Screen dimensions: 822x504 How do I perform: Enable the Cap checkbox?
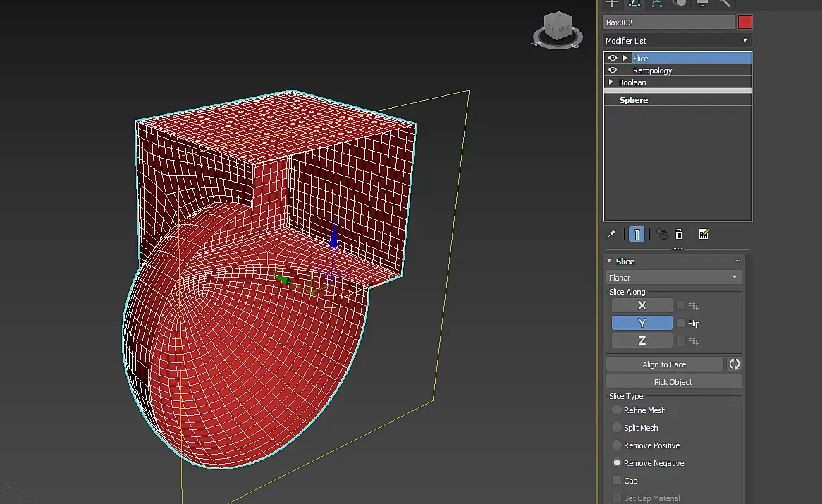[617, 481]
